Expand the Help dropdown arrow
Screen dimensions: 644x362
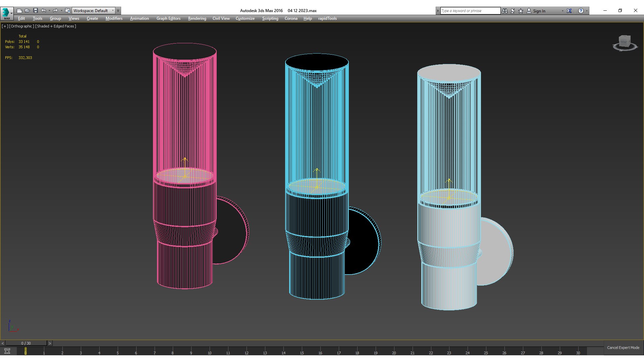click(587, 11)
